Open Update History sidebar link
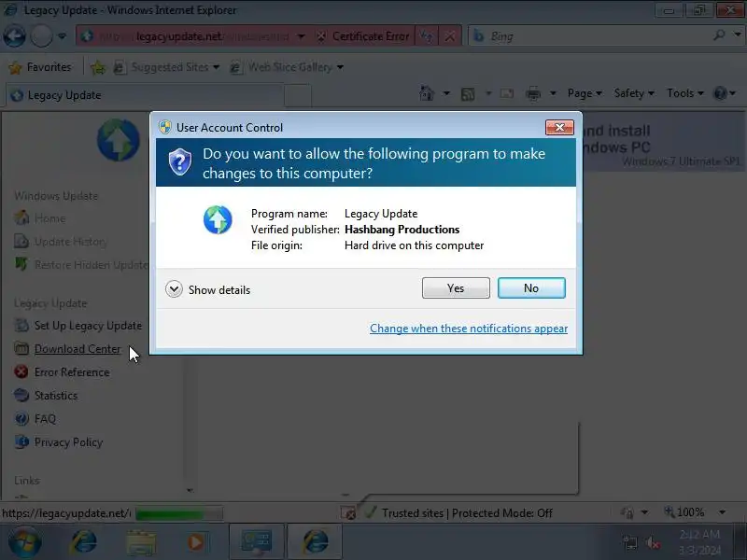 pyautogui.click(x=71, y=242)
